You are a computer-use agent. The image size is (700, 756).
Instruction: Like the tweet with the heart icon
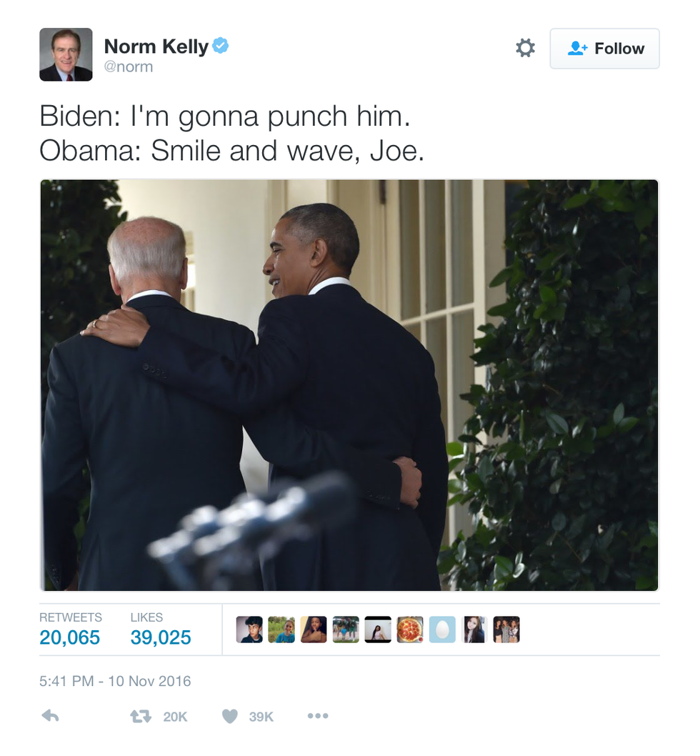tap(229, 717)
